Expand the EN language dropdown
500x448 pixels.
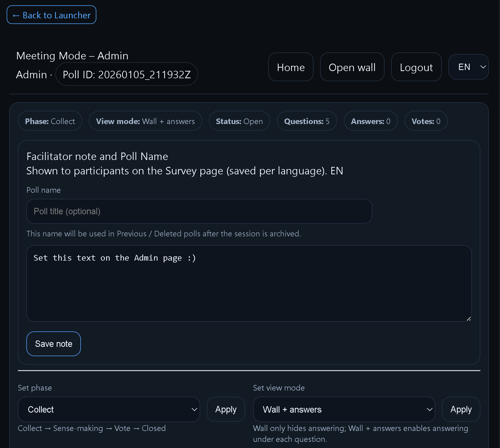(x=468, y=67)
